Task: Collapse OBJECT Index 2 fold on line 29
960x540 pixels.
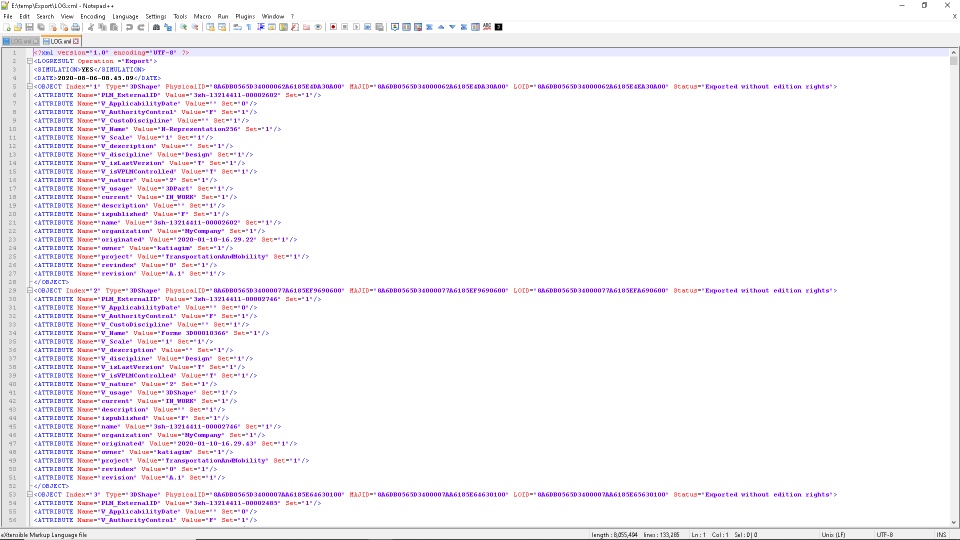Action: [29, 291]
